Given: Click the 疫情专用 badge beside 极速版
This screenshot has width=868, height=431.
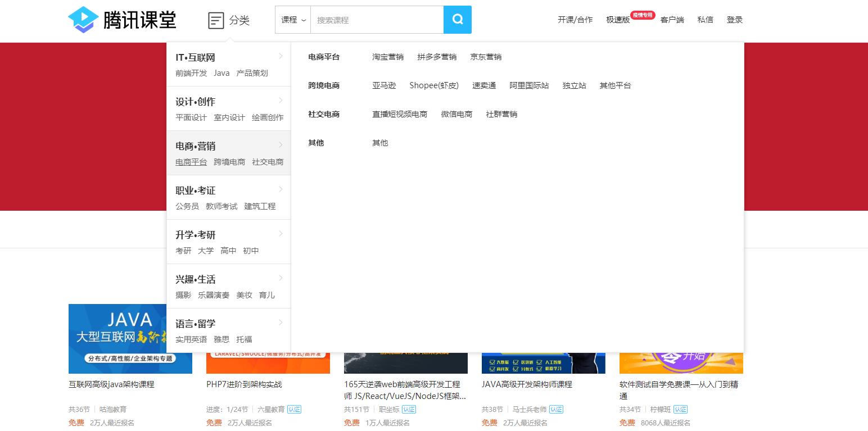Looking at the screenshot, I should tap(643, 15).
